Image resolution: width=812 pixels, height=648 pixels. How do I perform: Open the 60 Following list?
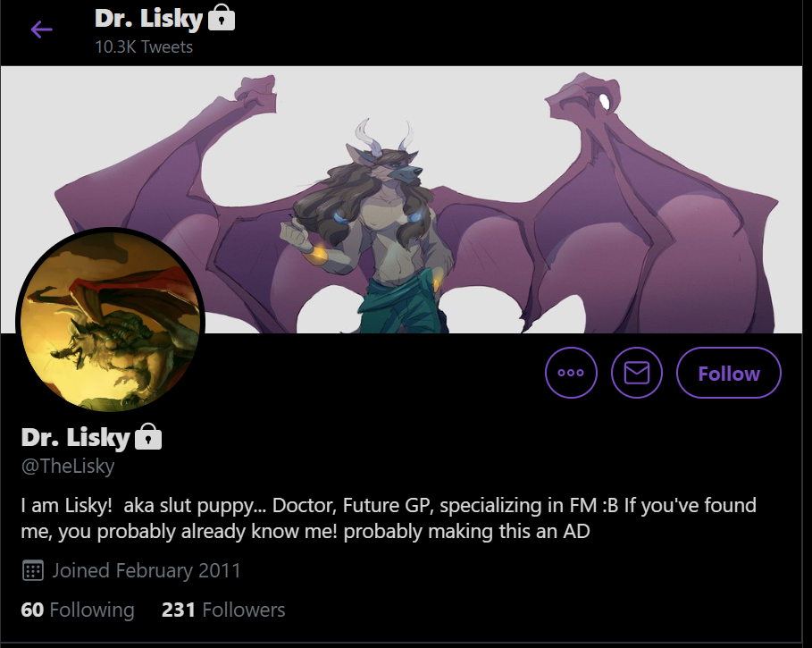(x=78, y=610)
